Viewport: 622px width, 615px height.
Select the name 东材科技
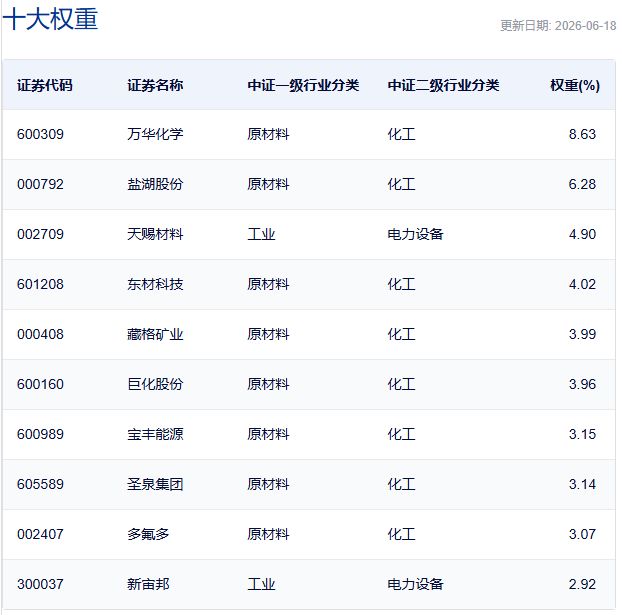coord(155,284)
